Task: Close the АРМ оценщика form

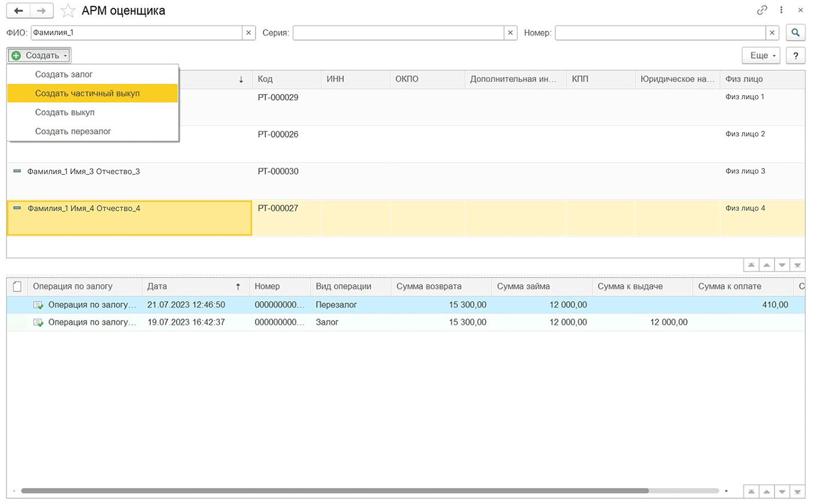Action: (799, 10)
